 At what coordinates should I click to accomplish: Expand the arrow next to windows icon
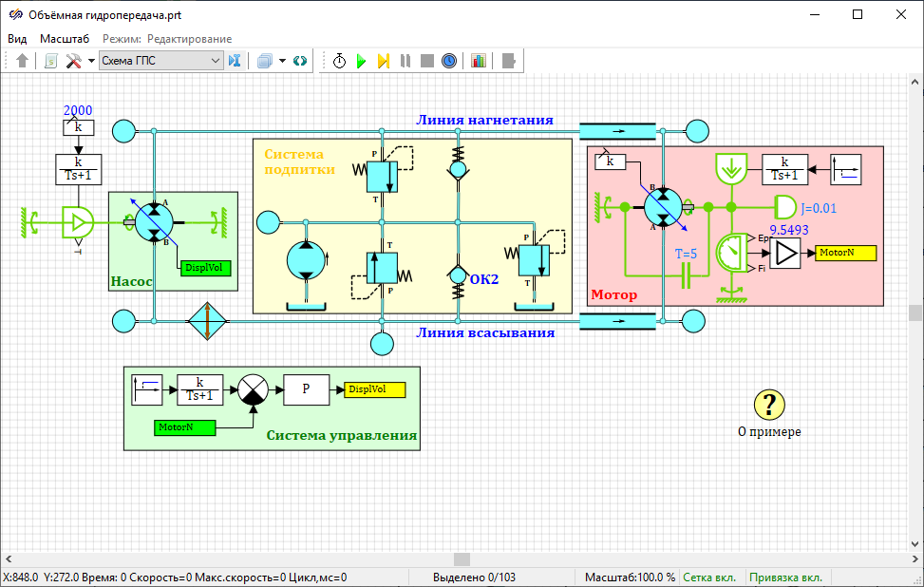[x=282, y=61]
